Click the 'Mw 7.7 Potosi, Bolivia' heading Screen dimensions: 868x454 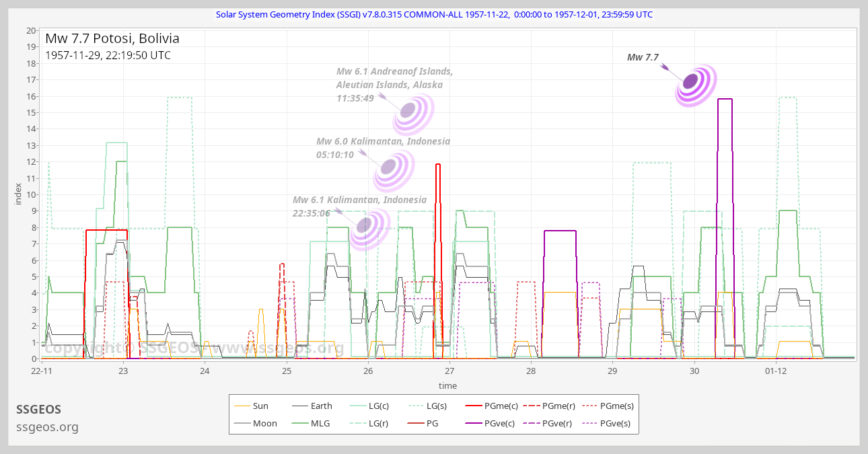(112, 38)
